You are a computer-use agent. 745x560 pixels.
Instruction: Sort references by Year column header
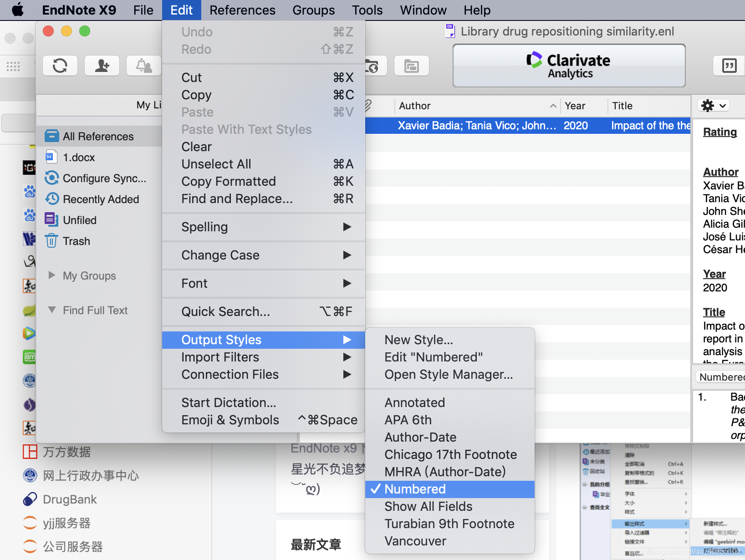point(584,106)
